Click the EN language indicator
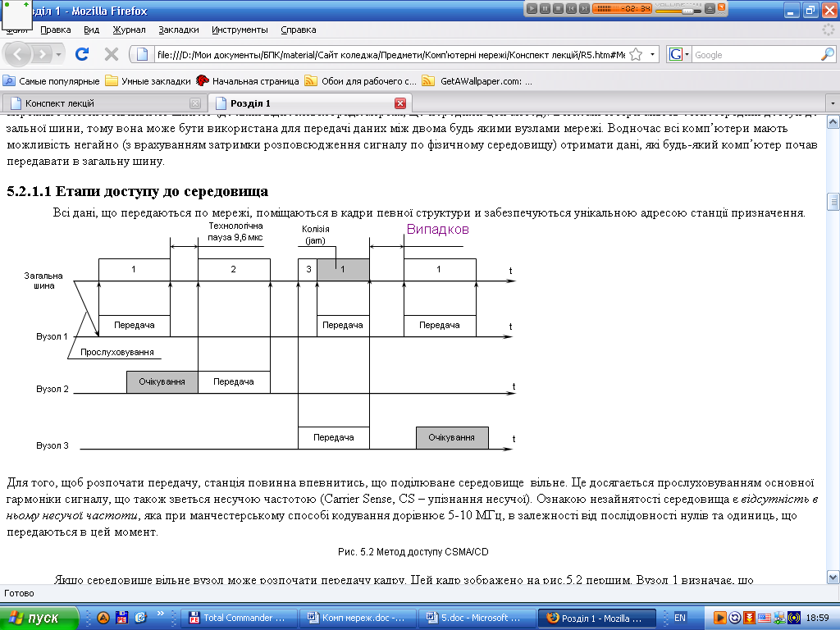Image resolution: width=840 pixels, height=630 pixels. pyautogui.click(x=680, y=618)
